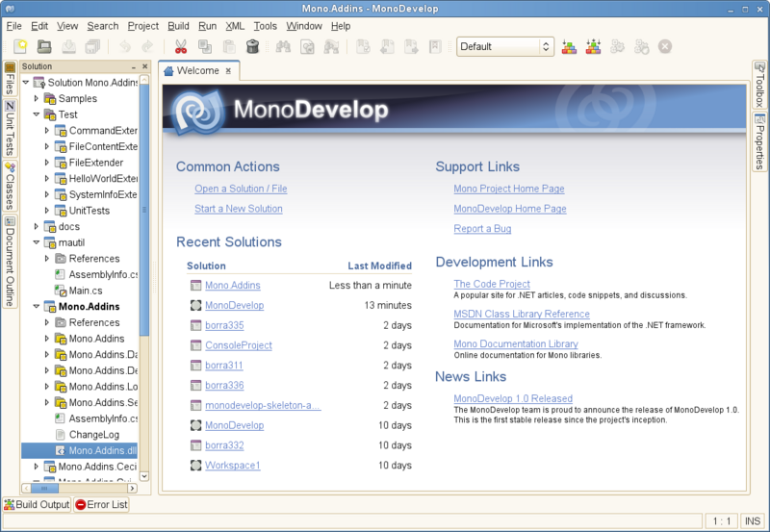Expand the FileExtender project node
This screenshot has height=532, width=770.
(47, 163)
